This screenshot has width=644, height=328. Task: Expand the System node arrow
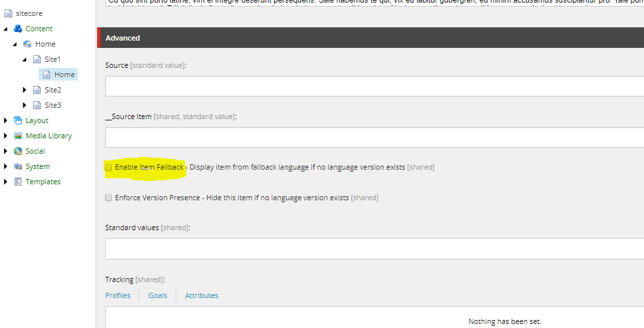(5, 166)
